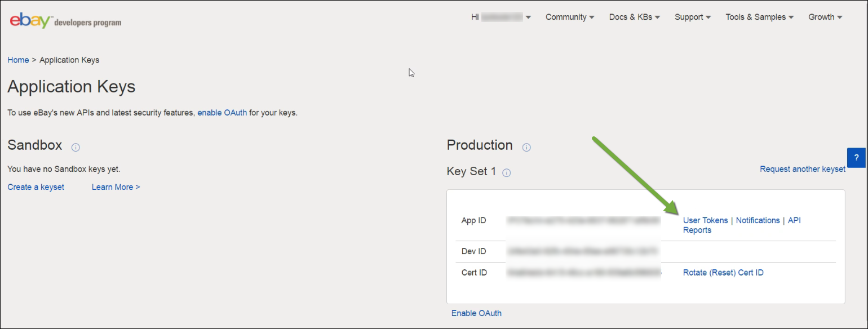Click the Key Set 1 heading
The image size is (868, 329).
471,171
